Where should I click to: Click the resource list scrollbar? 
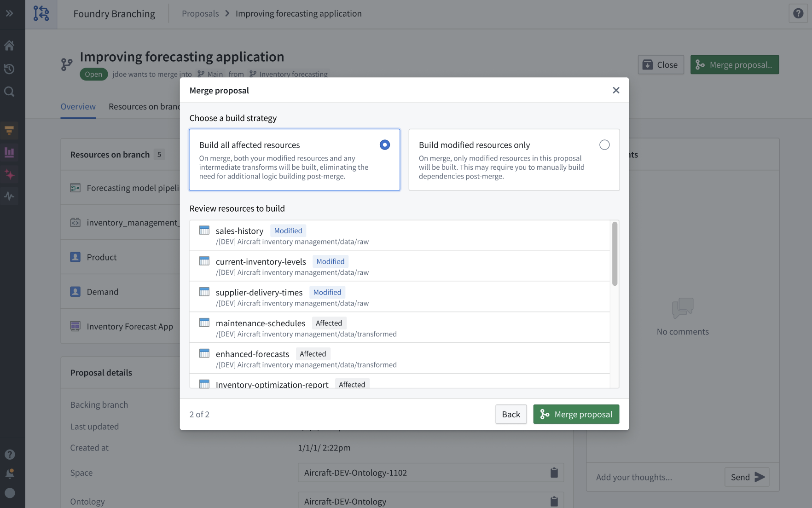click(615, 254)
